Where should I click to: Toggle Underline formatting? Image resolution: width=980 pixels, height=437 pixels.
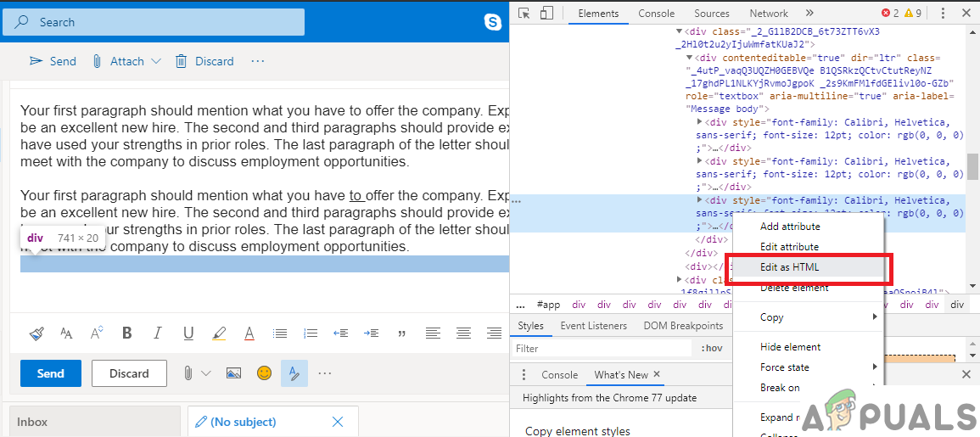pyautogui.click(x=188, y=333)
